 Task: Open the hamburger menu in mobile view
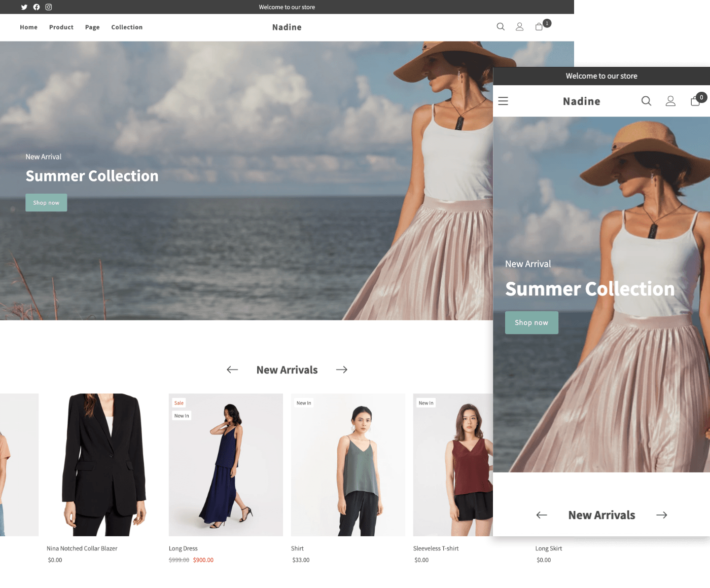[503, 101]
